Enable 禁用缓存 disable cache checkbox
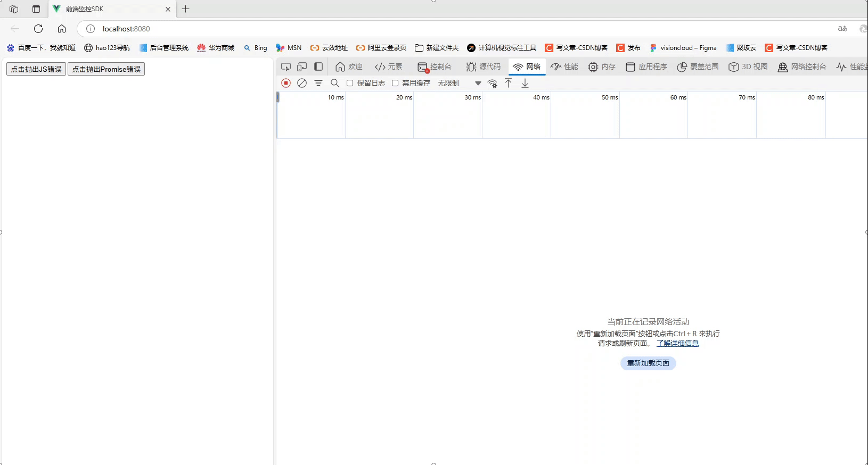The height and width of the screenshot is (465, 868). [395, 83]
